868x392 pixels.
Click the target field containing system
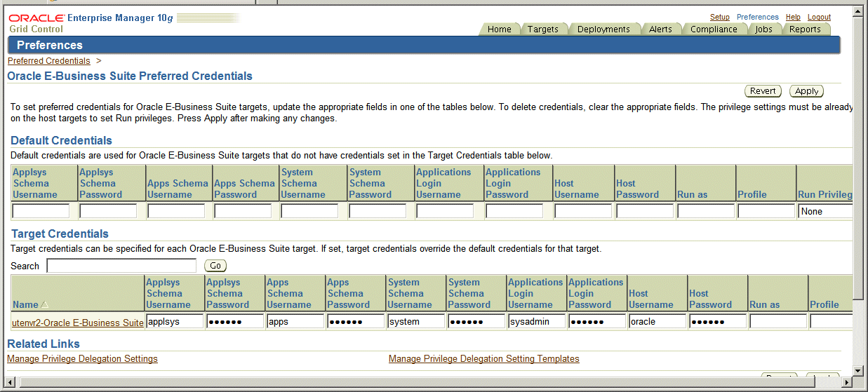click(x=416, y=322)
